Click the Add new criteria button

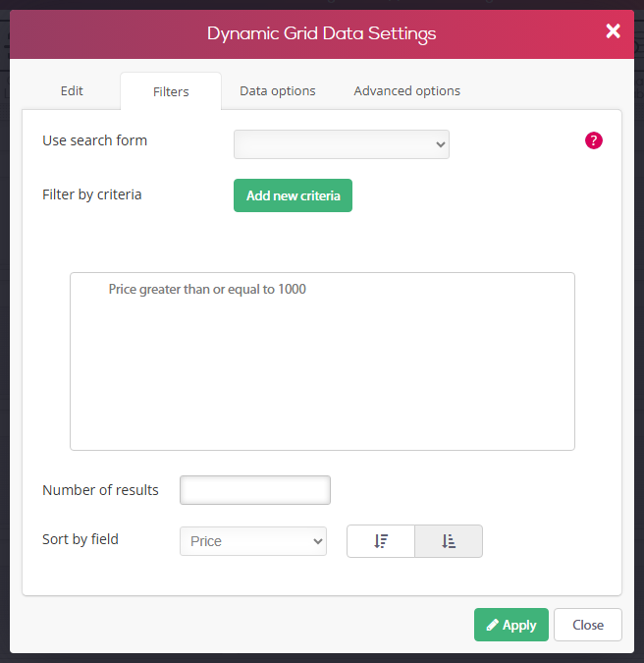tap(293, 195)
